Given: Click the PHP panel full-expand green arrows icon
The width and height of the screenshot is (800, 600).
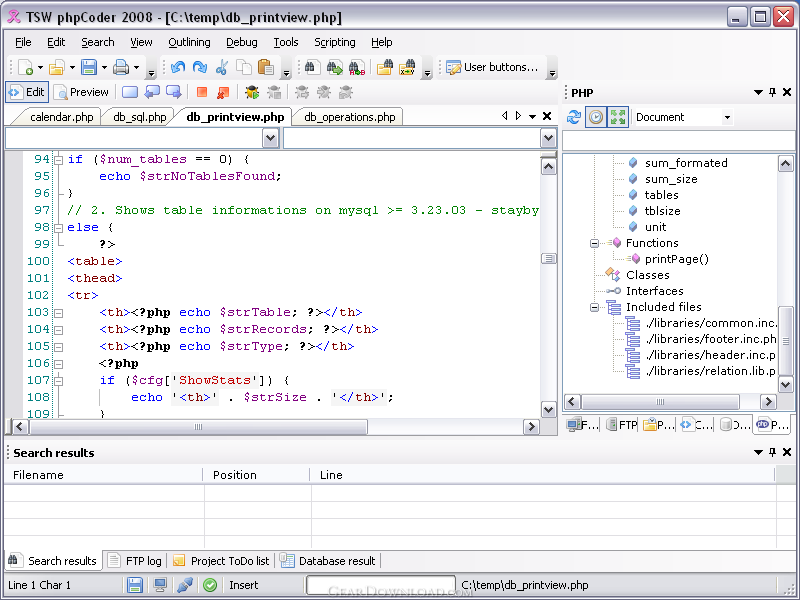Looking at the screenshot, I should (618, 117).
